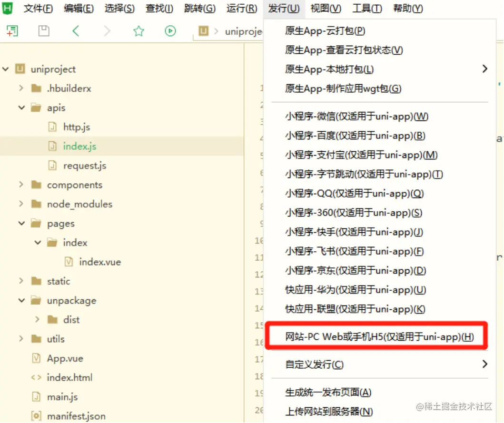Screen dimensions: 504x423
Task: Click the green run play icon
Action: click(170, 31)
